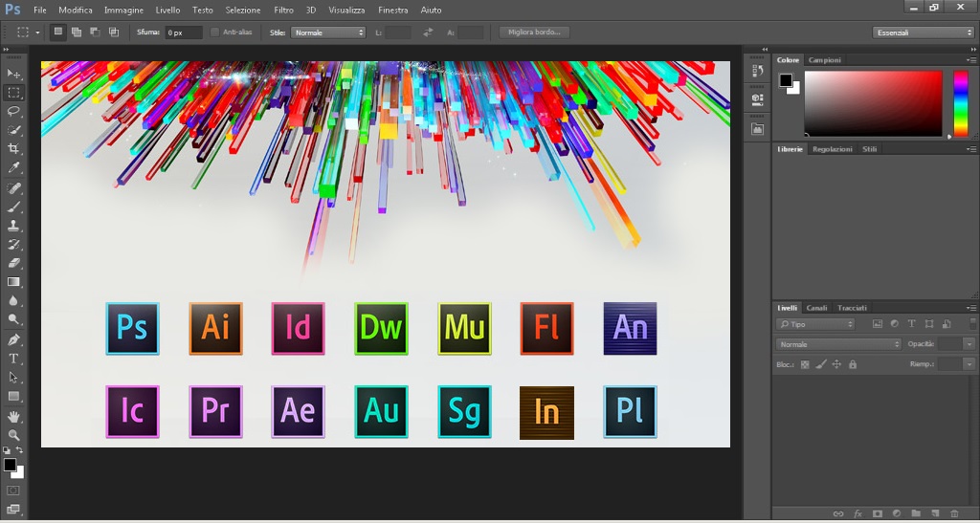
Task: Enable the Anti-alias checkbox
Action: coord(215,33)
